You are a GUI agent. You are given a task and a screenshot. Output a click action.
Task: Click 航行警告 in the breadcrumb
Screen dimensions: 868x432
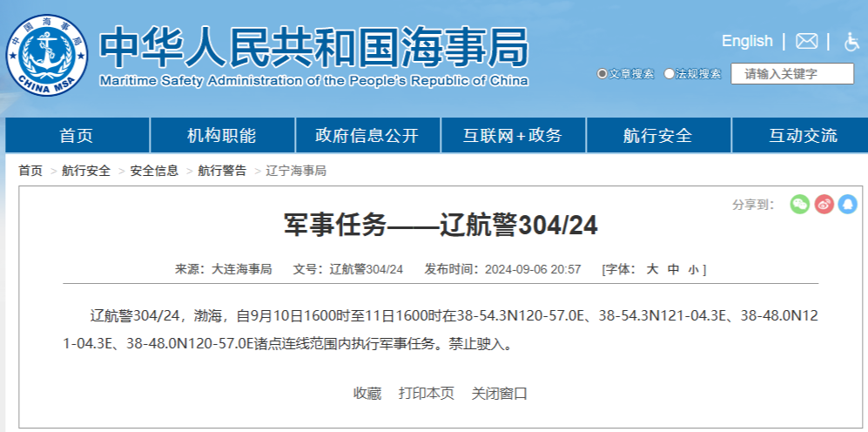pyautogui.click(x=222, y=171)
